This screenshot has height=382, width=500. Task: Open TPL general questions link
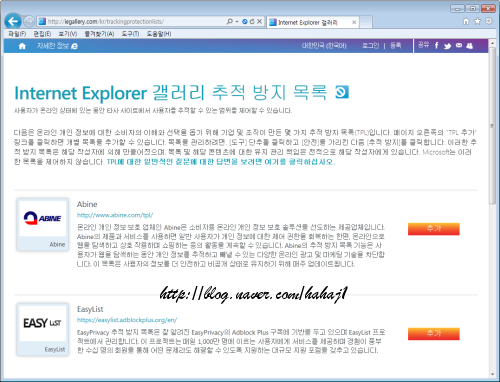220,162
